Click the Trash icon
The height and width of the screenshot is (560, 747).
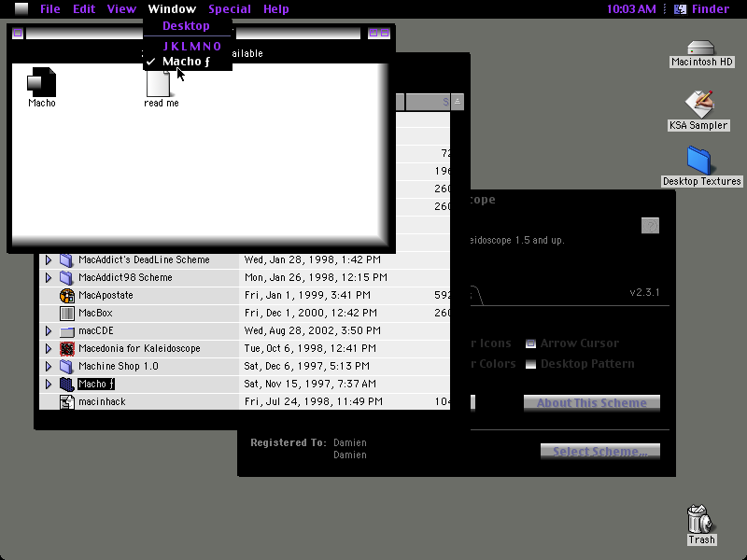click(x=701, y=519)
